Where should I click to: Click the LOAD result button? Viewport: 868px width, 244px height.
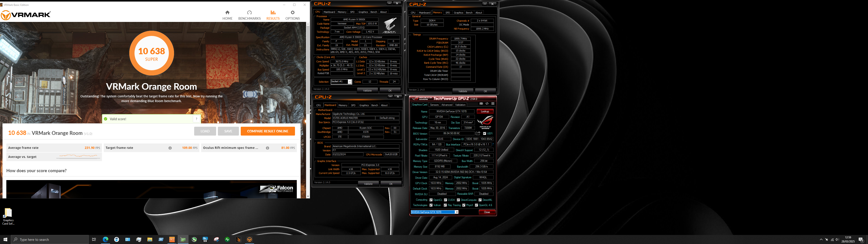205,131
